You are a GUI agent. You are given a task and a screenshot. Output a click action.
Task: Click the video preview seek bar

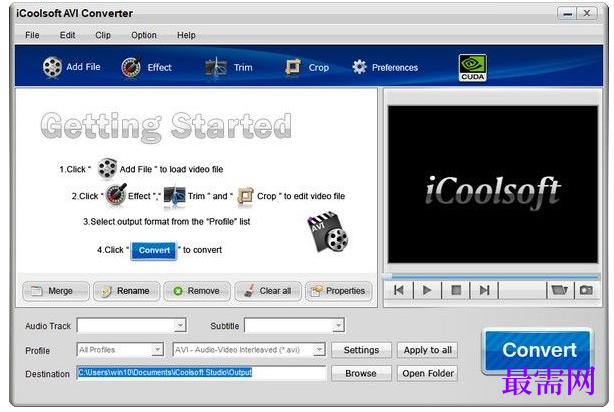click(493, 276)
